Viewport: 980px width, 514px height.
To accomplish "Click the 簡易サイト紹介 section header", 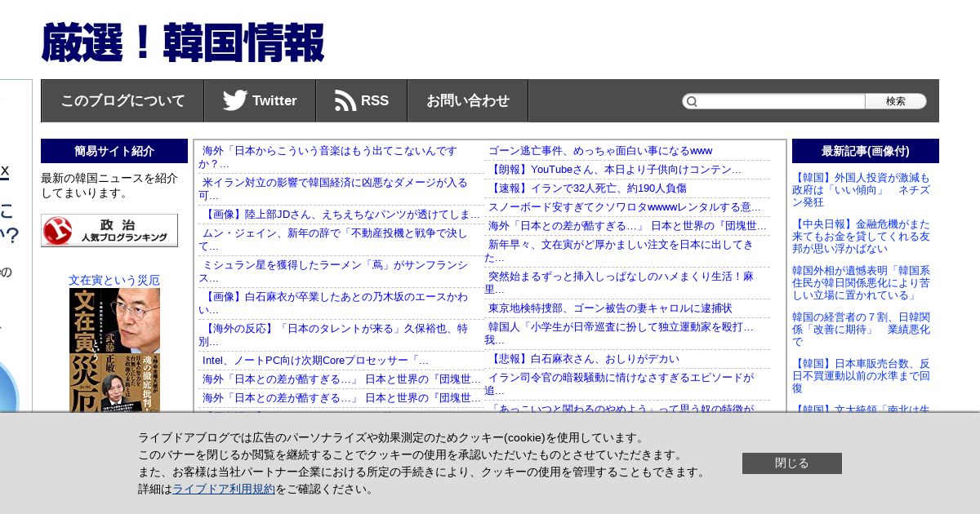I will (x=114, y=151).
